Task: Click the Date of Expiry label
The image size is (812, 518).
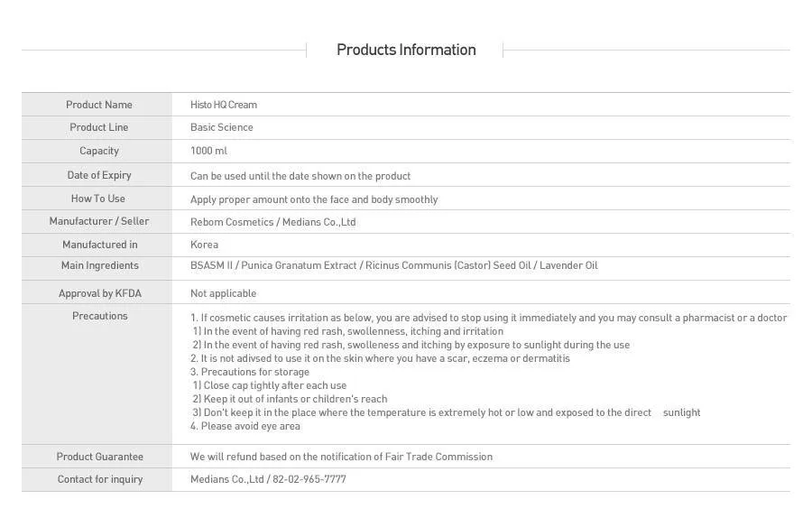Action: tap(99, 175)
